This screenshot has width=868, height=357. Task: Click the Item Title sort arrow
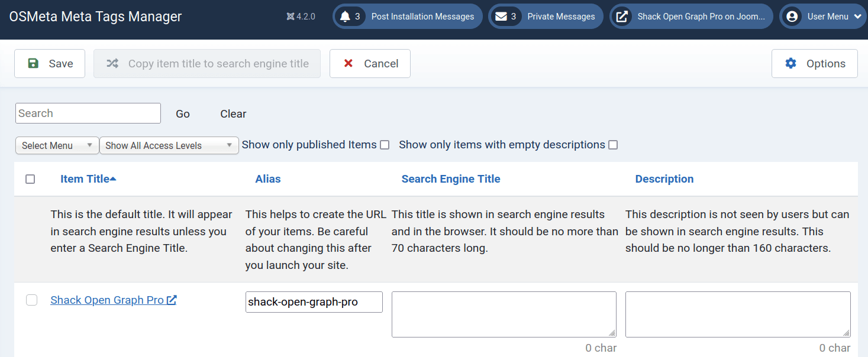pos(113,178)
